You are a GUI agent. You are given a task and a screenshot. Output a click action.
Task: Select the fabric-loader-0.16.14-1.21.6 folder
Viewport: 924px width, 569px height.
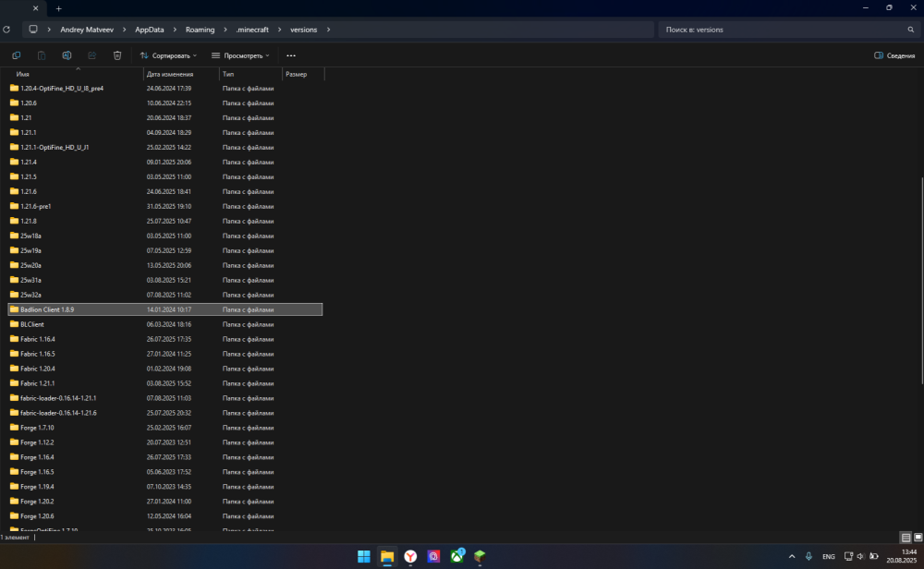pyautogui.click(x=165, y=413)
